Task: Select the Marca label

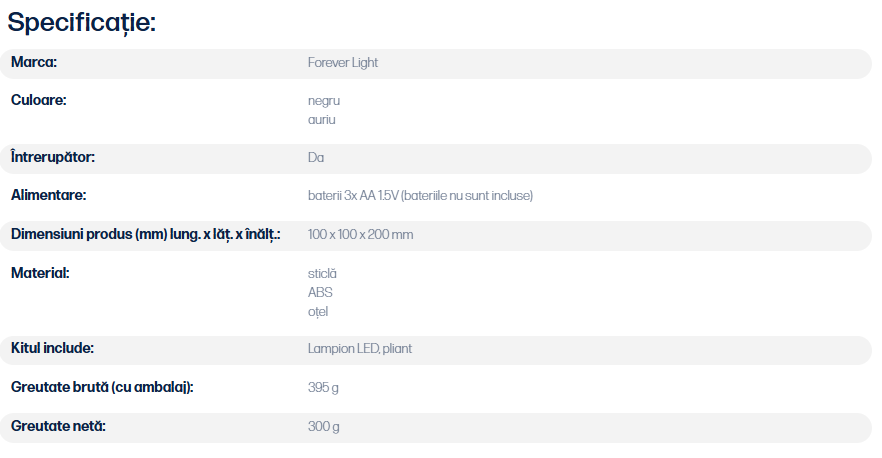Action: click(34, 62)
